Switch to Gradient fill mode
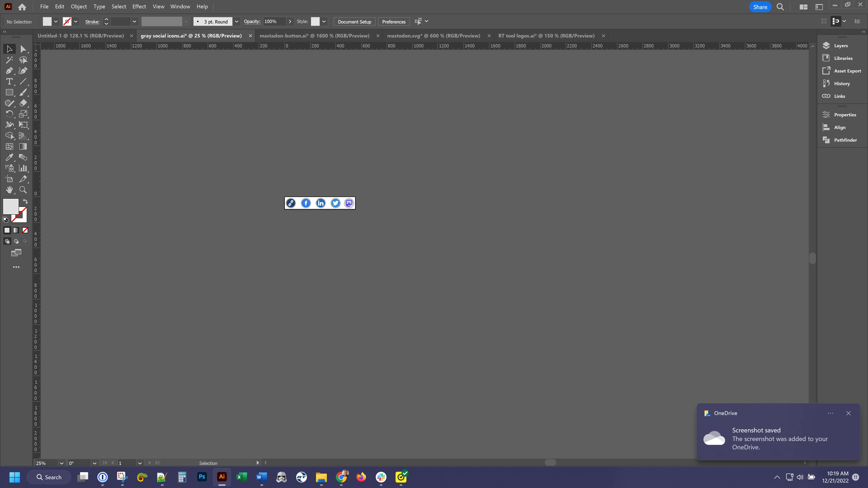 click(16, 230)
